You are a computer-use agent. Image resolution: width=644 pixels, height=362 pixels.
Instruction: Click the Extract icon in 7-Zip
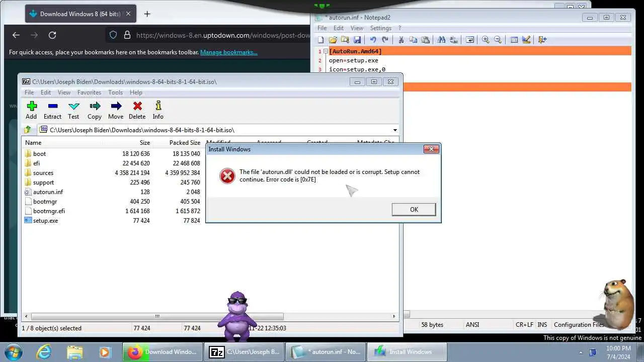(52, 110)
